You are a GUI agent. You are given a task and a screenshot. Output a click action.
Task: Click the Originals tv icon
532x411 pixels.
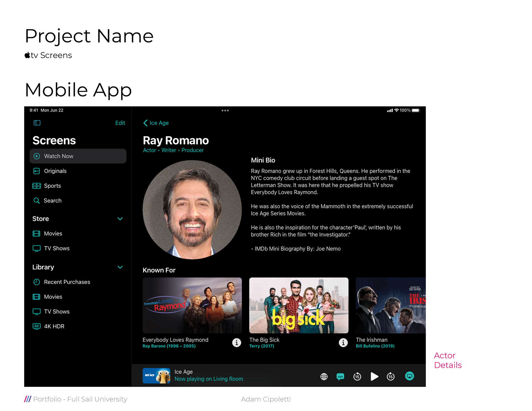37,171
